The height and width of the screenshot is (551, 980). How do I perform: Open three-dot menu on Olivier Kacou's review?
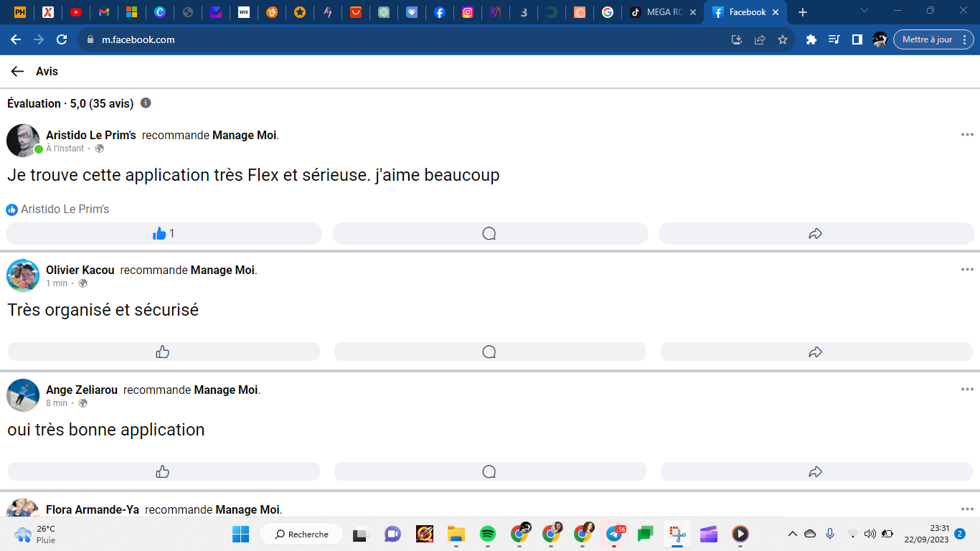pyautogui.click(x=967, y=270)
